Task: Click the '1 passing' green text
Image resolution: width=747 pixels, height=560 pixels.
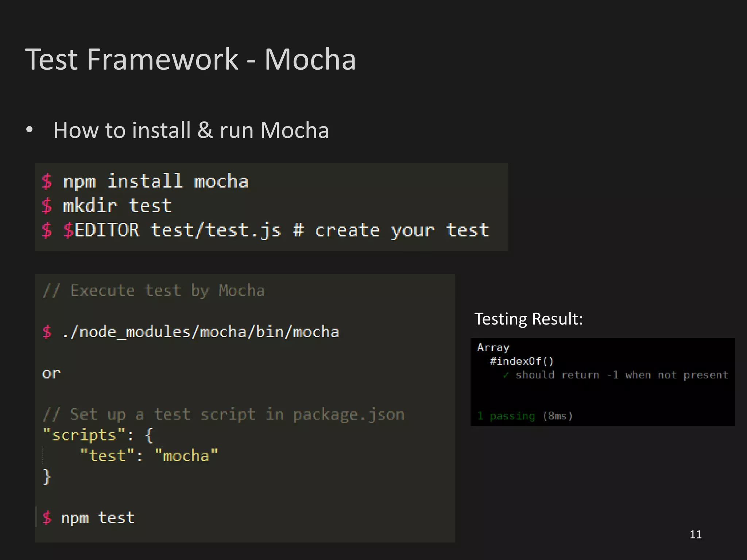Action: click(x=506, y=416)
